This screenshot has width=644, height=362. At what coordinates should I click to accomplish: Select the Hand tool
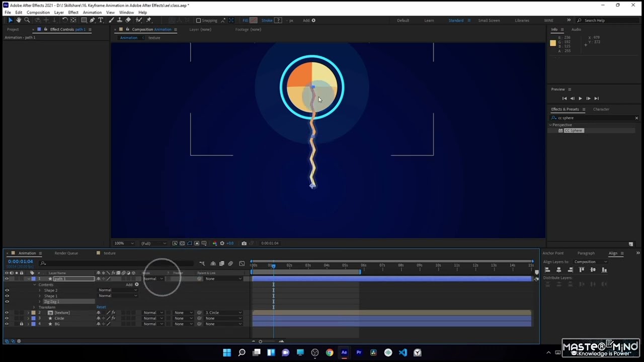point(19,20)
